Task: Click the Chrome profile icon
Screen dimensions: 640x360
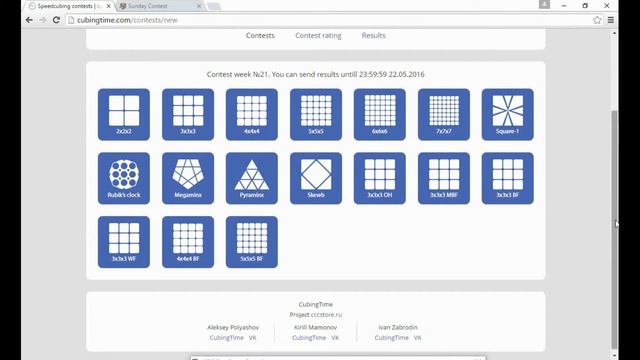Action: [x=544, y=4]
